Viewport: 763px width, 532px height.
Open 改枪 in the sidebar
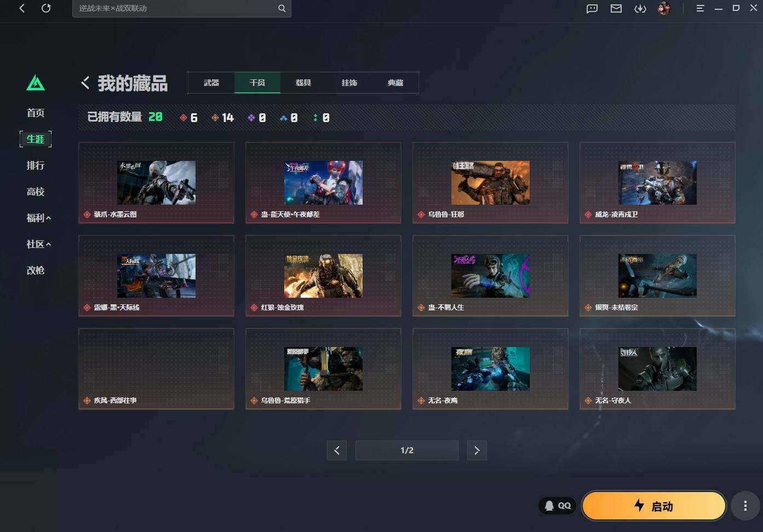(x=36, y=270)
